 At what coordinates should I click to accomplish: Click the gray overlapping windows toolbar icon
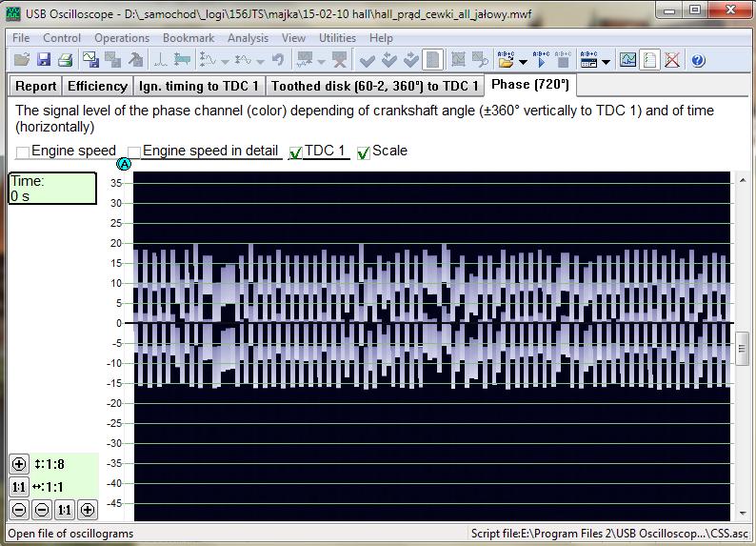pos(112,60)
